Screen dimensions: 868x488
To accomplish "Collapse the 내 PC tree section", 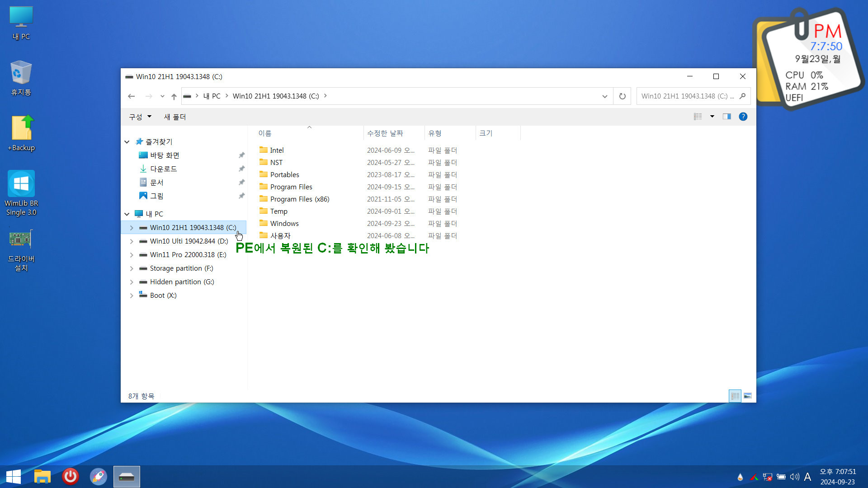I will (x=127, y=214).
